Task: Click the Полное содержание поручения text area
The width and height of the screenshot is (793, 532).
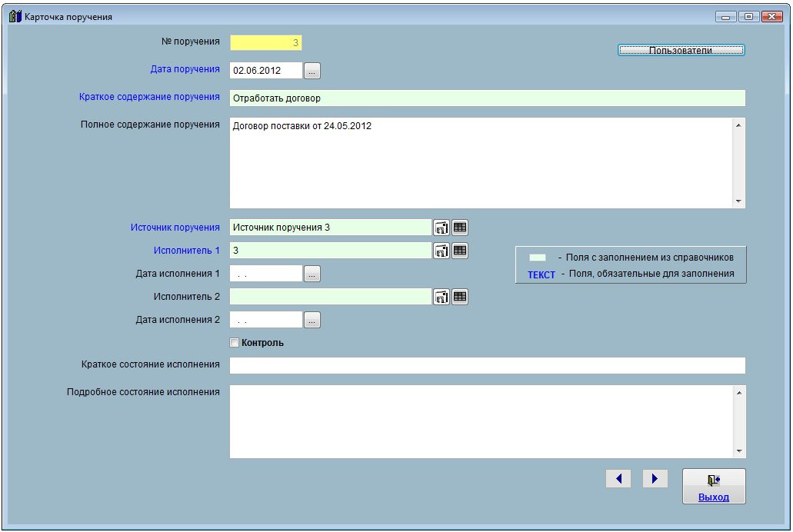Action: (x=482, y=163)
